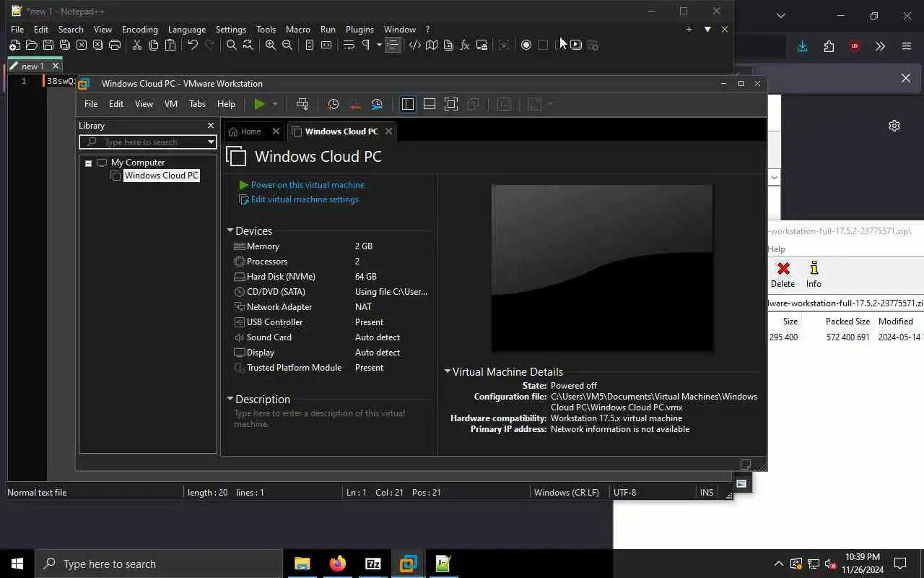Screen dimensions: 924x578
Task: Open the power options dropdown next to play icon
Action: 274,104
